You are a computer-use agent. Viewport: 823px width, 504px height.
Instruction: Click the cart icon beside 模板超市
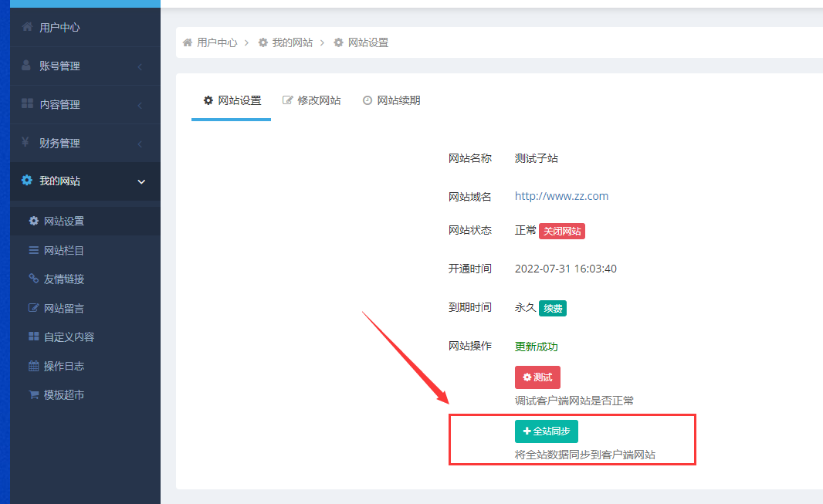(x=34, y=394)
